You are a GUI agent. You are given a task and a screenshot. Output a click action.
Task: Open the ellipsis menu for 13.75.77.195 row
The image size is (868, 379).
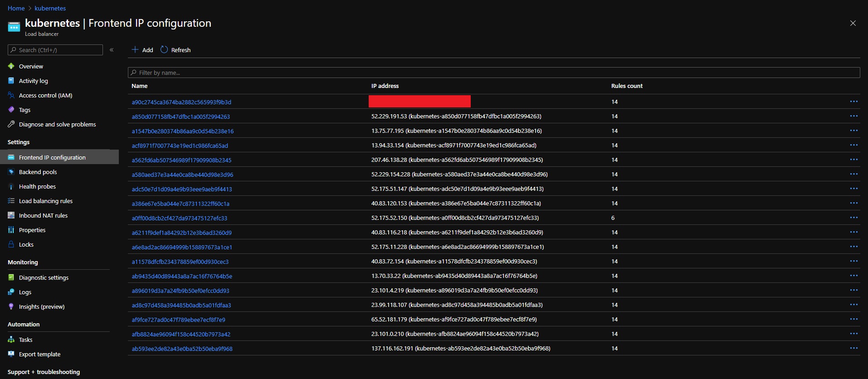coord(853,131)
